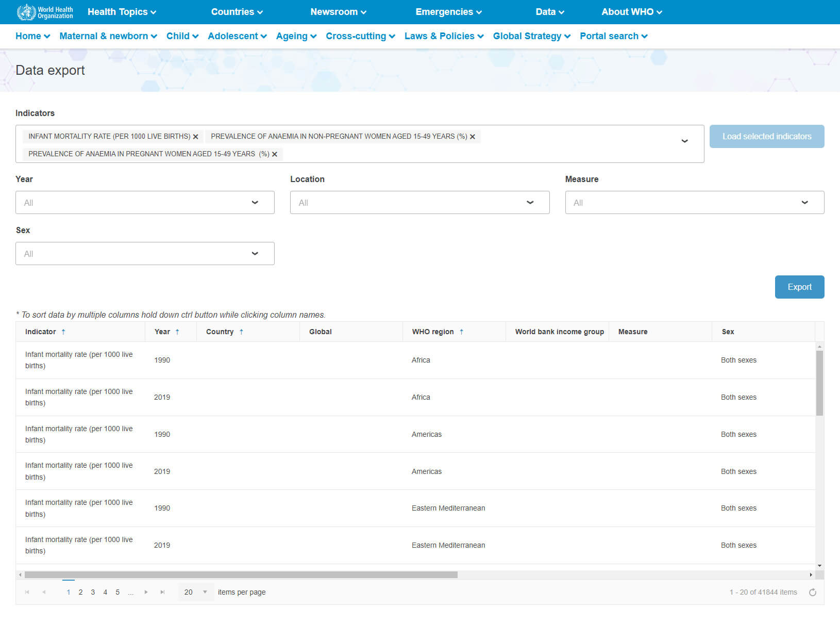This screenshot has width=840, height=623.
Task: Open the Year filter dropdown
Action: coord(145,203)
